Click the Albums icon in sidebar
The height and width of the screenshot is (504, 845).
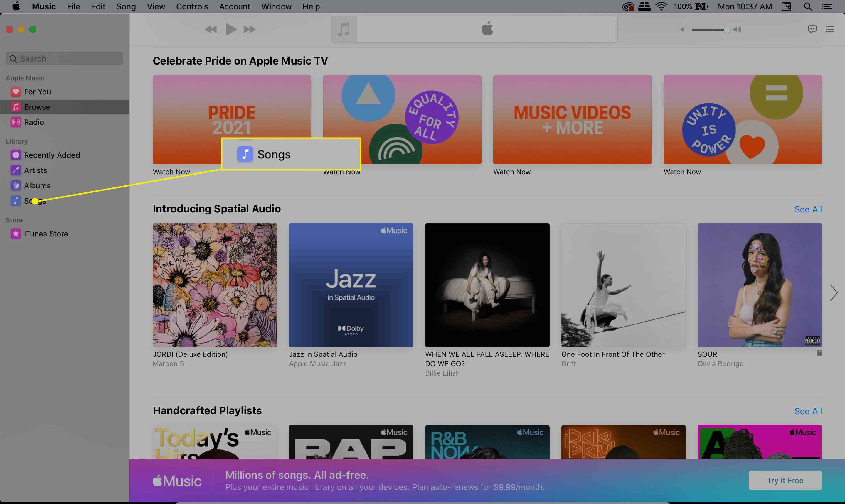point(16,186)
